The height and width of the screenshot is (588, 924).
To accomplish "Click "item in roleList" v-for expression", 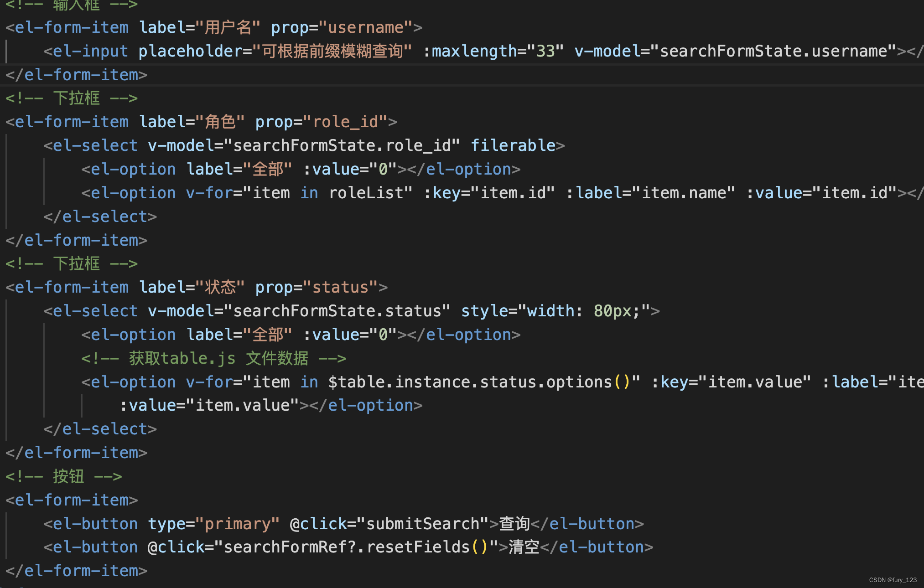I will [x=328, y=193].
